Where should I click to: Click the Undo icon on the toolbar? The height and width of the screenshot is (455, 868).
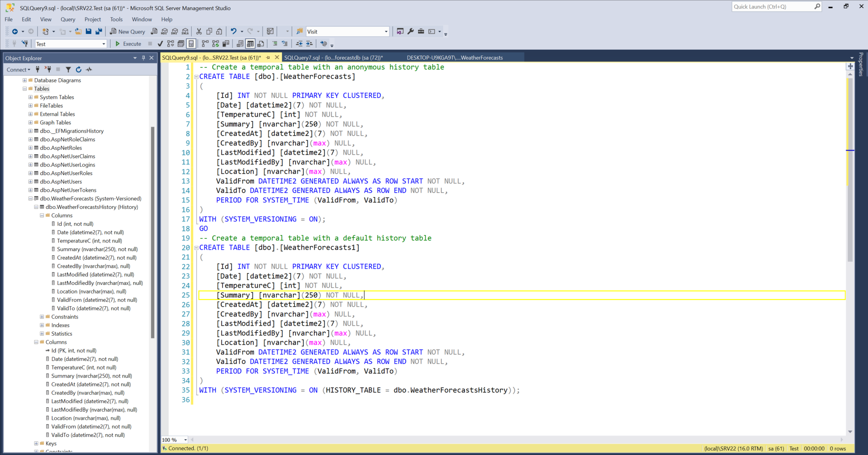(233, 31)
